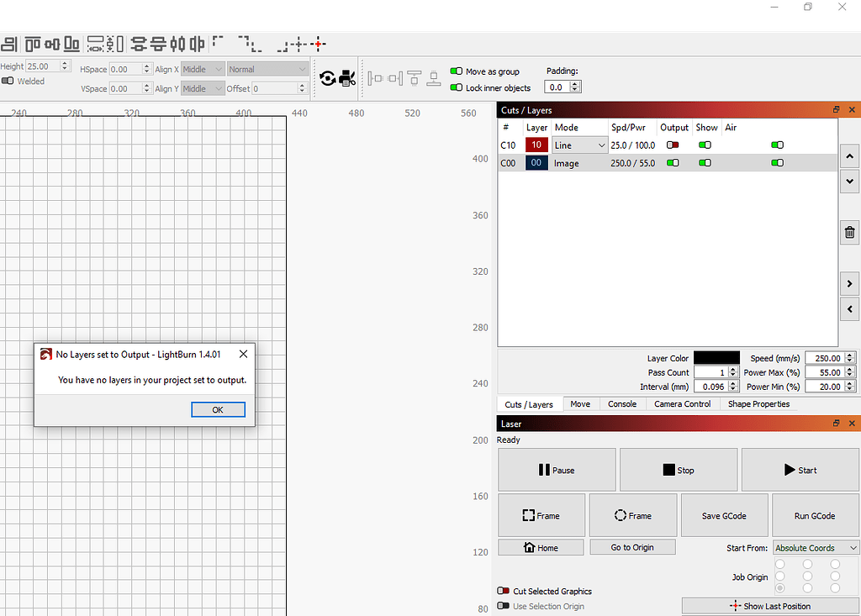Viewport: 861px width, 616px height.
Task: Click the make same width icon
Action: (96, 44)
